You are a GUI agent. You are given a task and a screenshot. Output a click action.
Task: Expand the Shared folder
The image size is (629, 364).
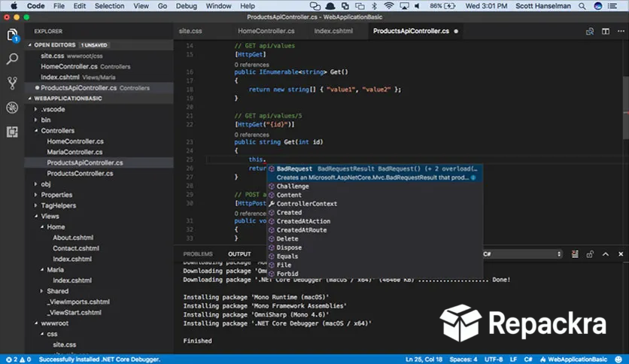coord(41,291)
